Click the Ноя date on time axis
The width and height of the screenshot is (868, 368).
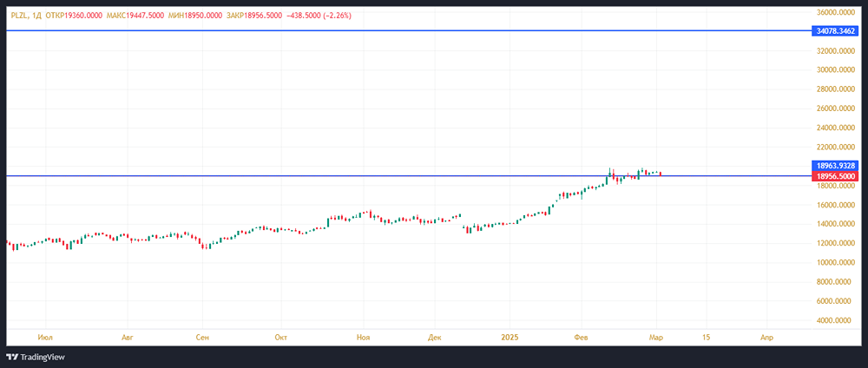[363, 337]
